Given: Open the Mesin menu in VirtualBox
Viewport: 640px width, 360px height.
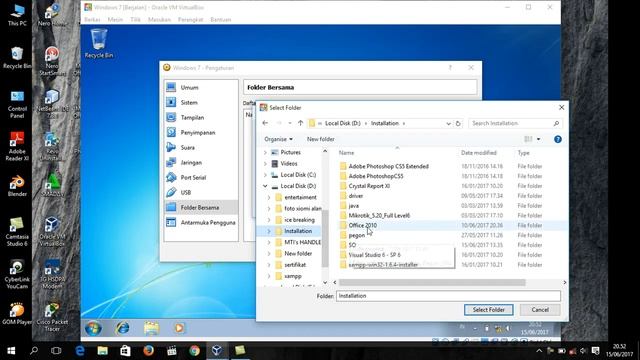Looking at the screenshot, I should point(115,20).
